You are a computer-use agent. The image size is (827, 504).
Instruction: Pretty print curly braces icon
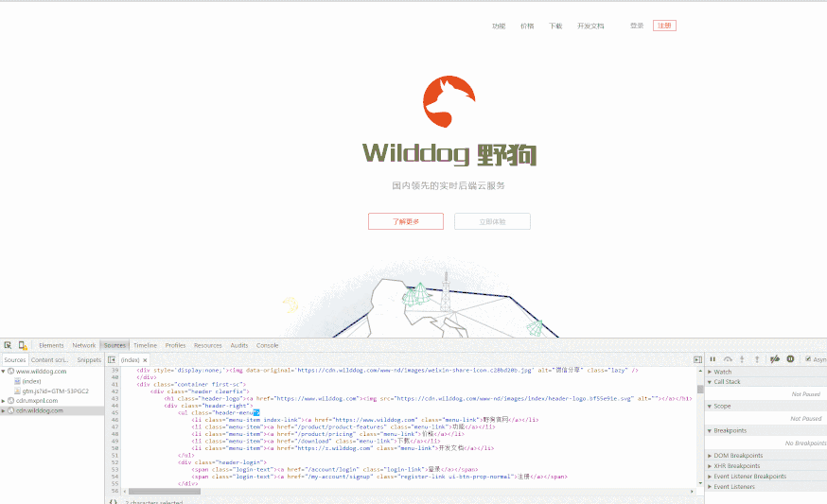pyautogui.click(x=113, y=501)
